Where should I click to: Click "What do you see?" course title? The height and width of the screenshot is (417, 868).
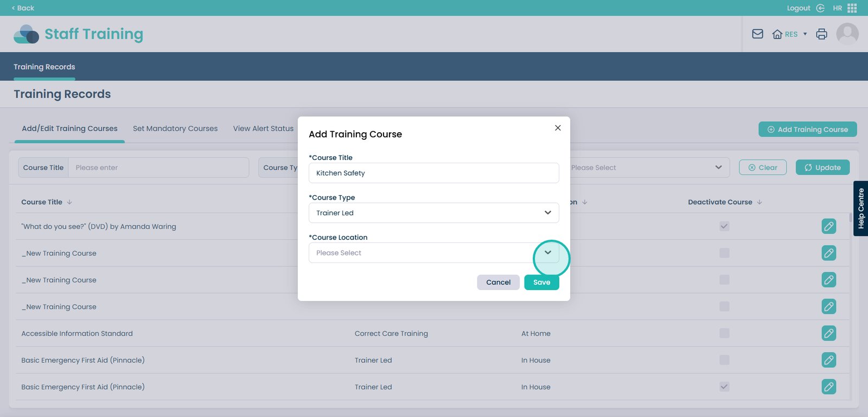click(x=99, y=227)
